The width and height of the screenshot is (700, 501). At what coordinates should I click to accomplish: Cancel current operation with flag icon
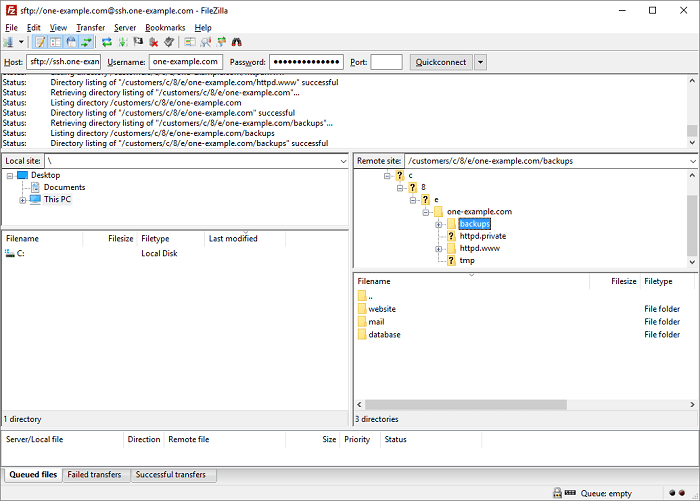click(x=138, y=42)
